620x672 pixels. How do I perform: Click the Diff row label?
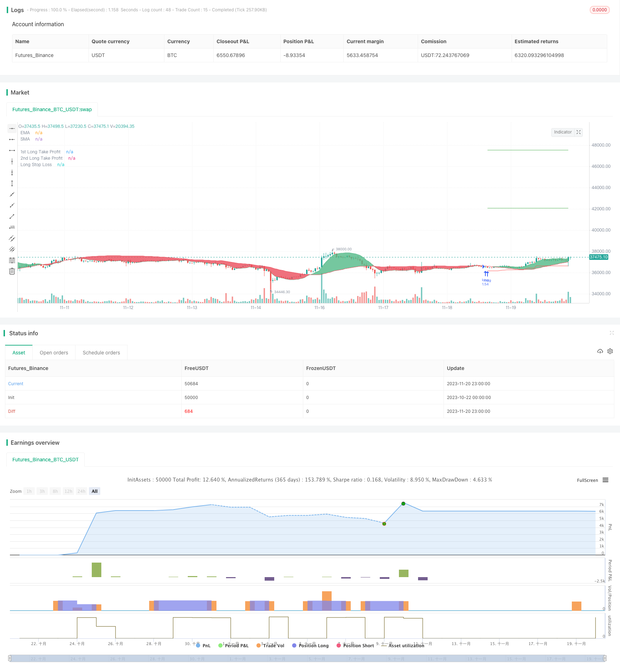[12, 411]
